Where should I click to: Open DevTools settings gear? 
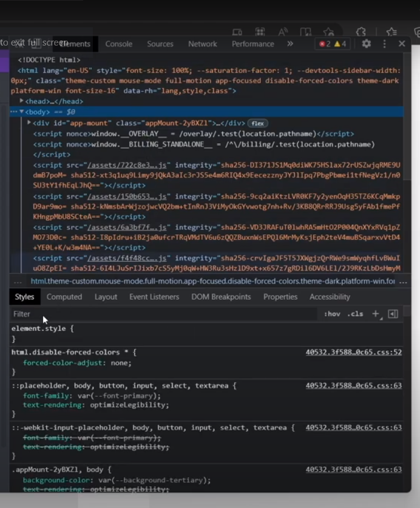point(366,44)
